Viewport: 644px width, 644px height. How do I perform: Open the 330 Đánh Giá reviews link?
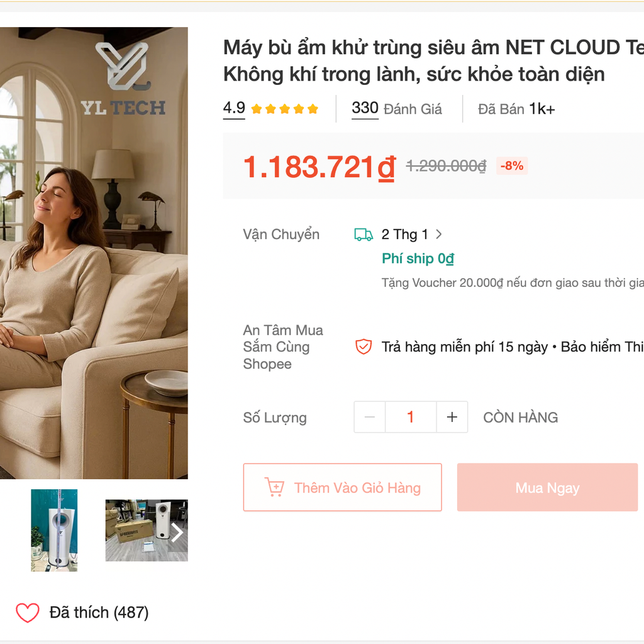(397, 109)
